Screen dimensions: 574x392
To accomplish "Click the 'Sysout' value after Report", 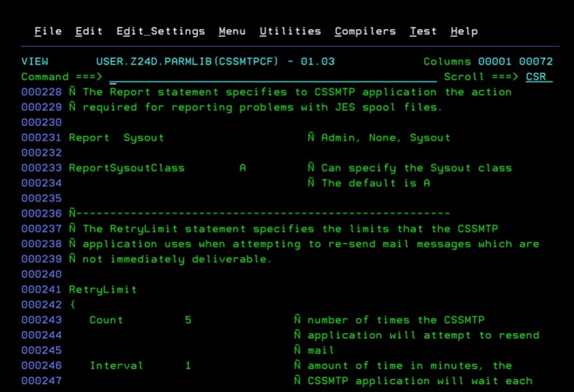I will tap(143, 138).
